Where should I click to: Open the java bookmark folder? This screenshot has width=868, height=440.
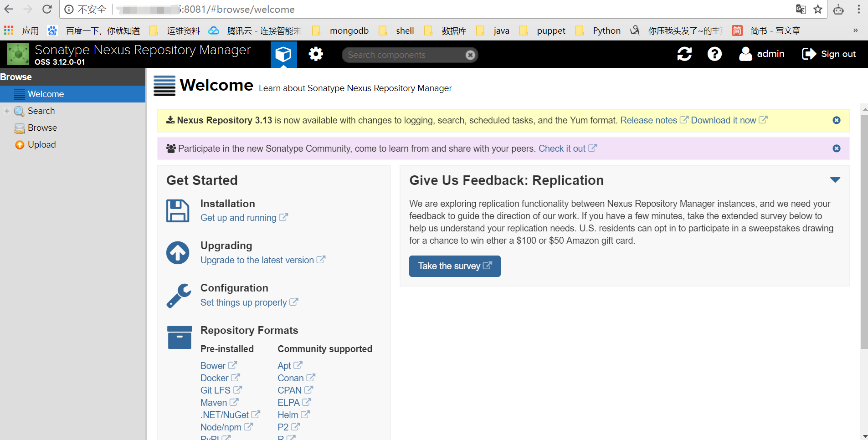493,31
